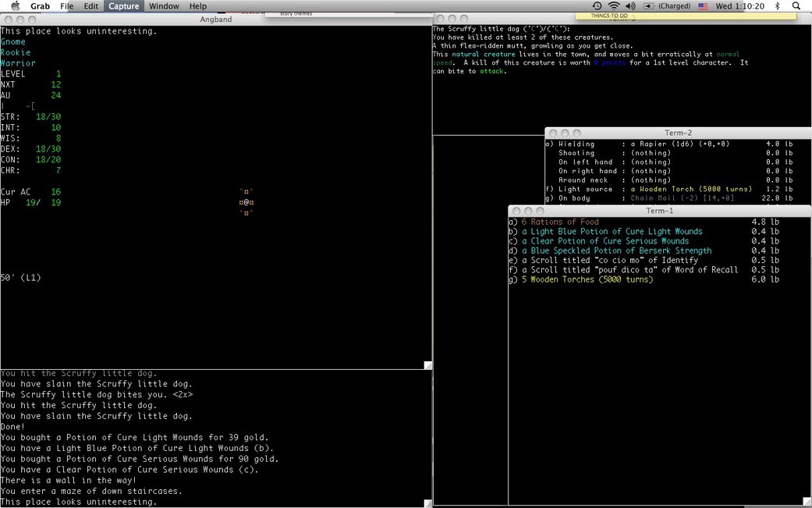Click the Term-2 window title bar

[x=679, y=133]
